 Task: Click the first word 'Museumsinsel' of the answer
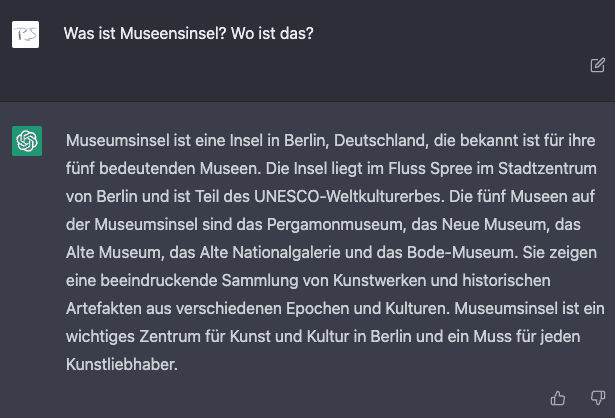[112, 140]
